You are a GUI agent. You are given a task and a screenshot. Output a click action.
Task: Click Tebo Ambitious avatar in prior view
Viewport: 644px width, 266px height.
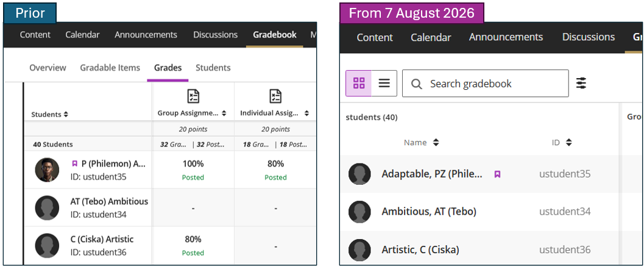tap(47, 207)
